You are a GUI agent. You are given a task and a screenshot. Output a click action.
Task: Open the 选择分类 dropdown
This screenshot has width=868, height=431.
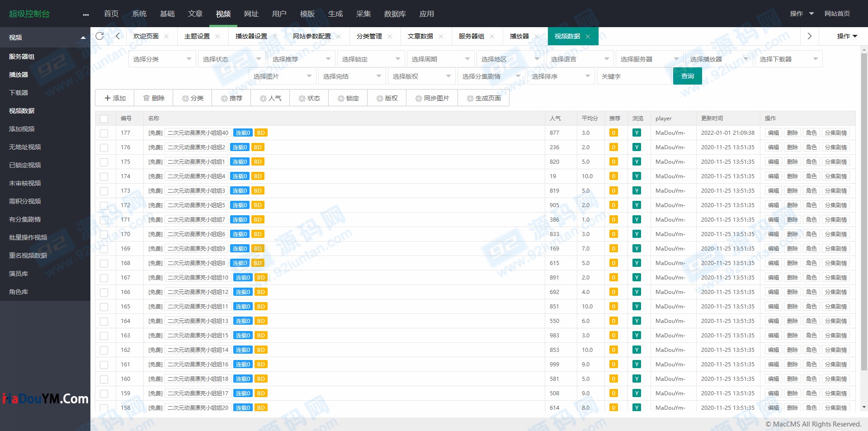click(162, 59)
